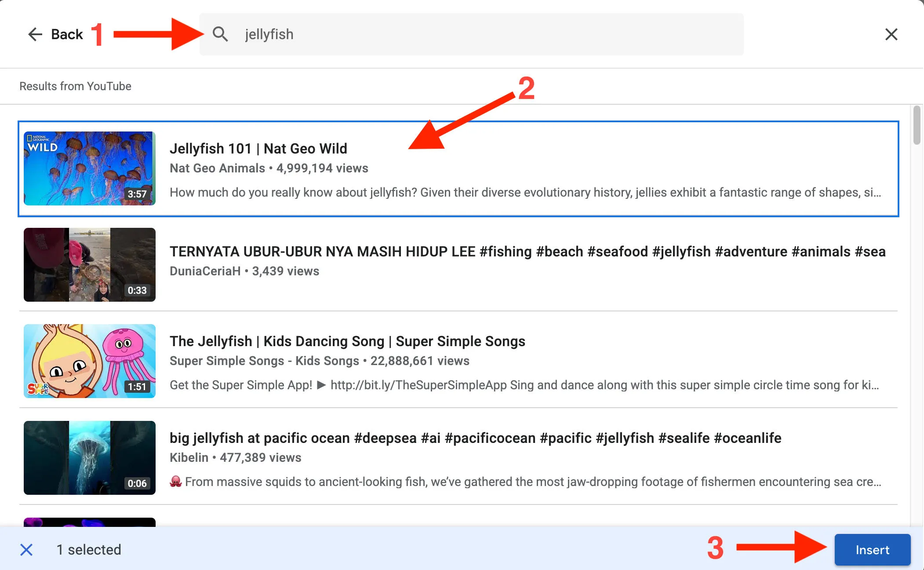Close the video picker dialog
Screen dimensions: 924x570
[891, 34]
